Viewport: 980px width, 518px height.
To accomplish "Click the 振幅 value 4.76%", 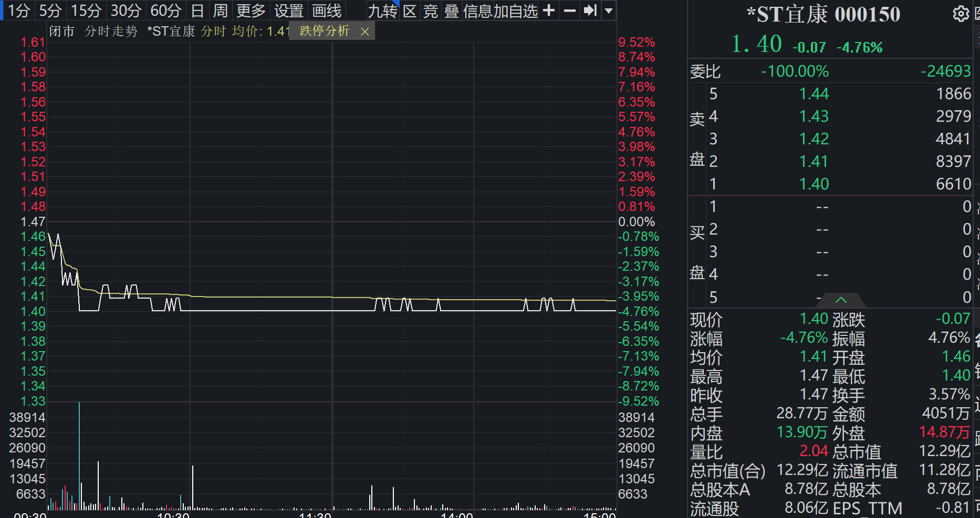I will click(950, 337).
